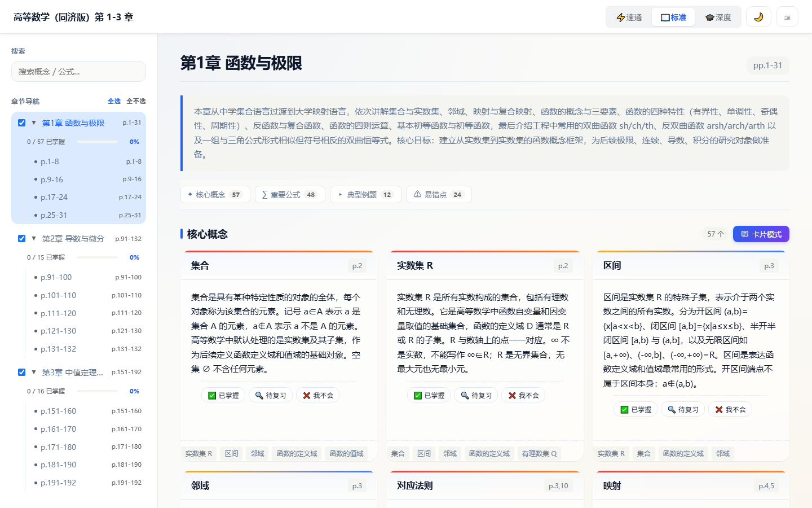The height and width of the screenshot is (508, 812).
Task: Uncheck the 第2章 导数与微分 checkbox
Action: point(21,239)
